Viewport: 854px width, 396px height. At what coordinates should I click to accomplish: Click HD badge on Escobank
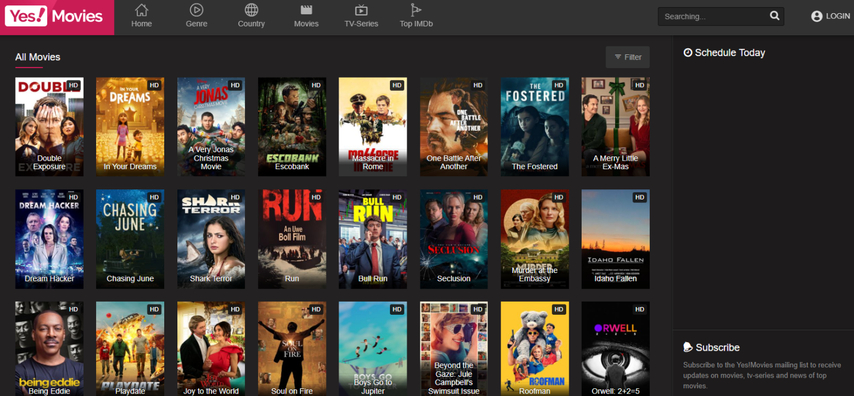tap(316, 85)
